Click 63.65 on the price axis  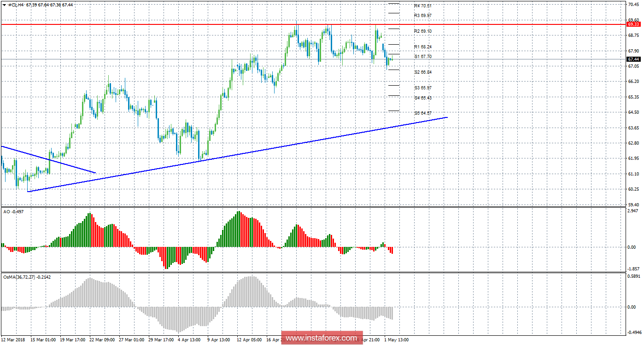pos(634,128)
